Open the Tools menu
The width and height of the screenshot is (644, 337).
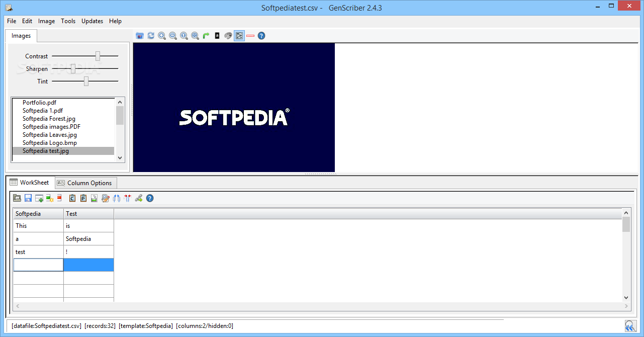click(68, 21)
